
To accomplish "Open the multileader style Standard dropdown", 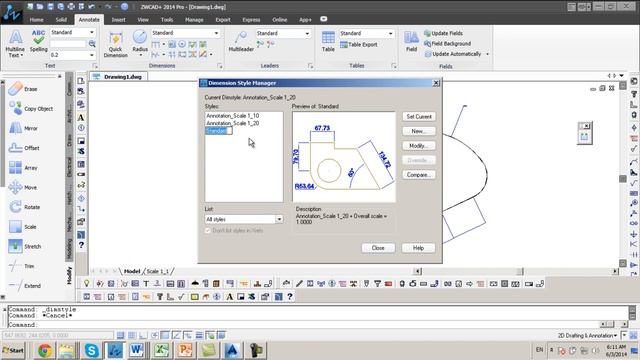I will pyautogui.click(x=307, y=33).
